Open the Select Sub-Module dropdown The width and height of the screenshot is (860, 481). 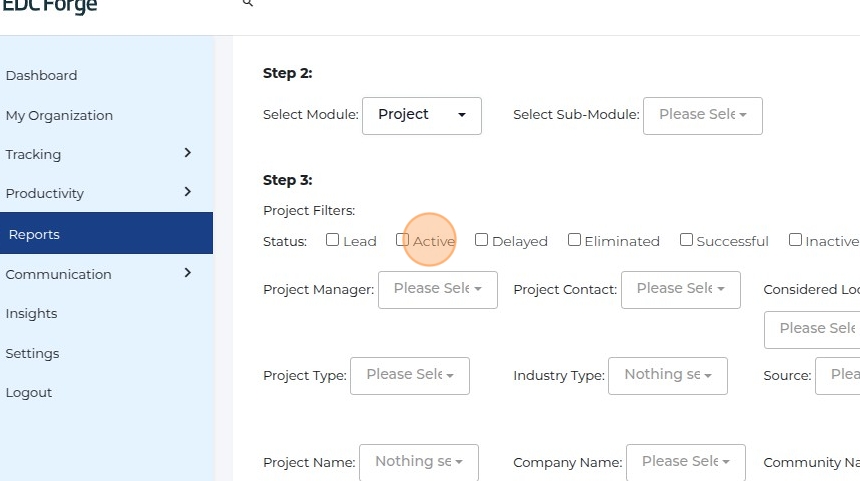point(702,115)
